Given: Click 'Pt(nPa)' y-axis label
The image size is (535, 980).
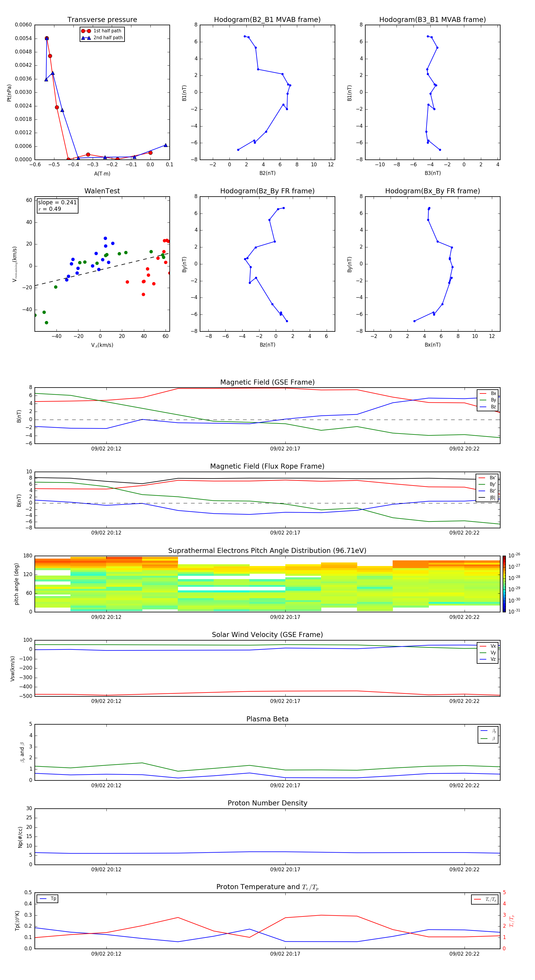Looking at the screenshot, I should pos(9,92).
